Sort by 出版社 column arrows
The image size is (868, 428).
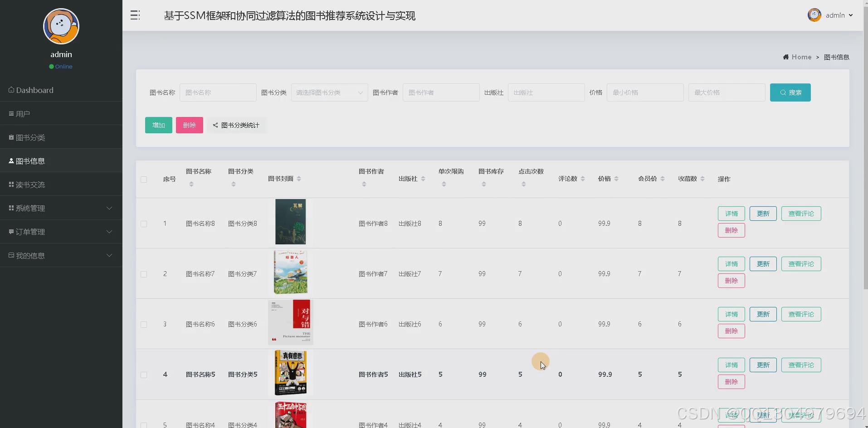[423, 179]
